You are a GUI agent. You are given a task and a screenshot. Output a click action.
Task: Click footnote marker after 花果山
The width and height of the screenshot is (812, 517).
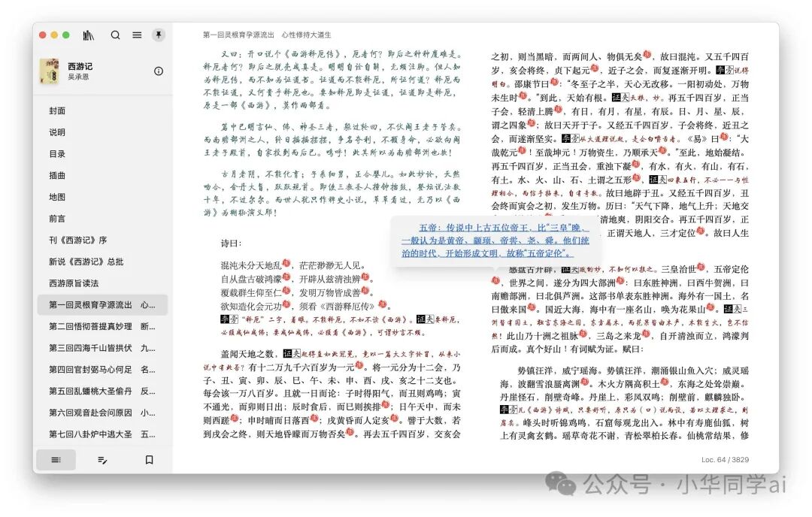point(710,307)
